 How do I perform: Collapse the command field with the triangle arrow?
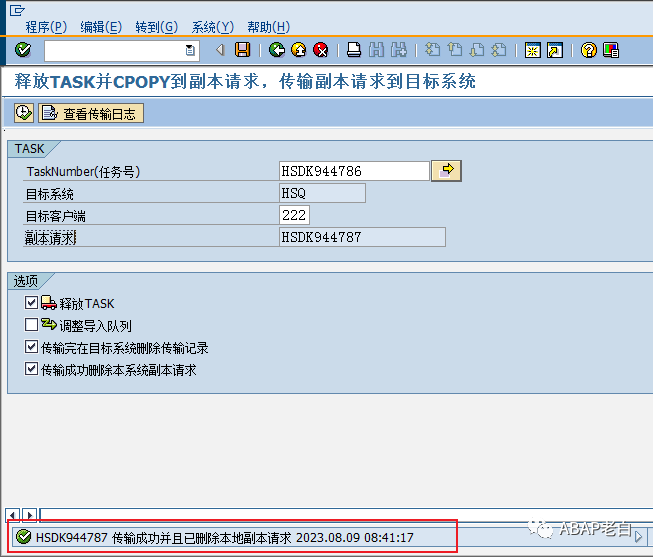pos(220,50)
